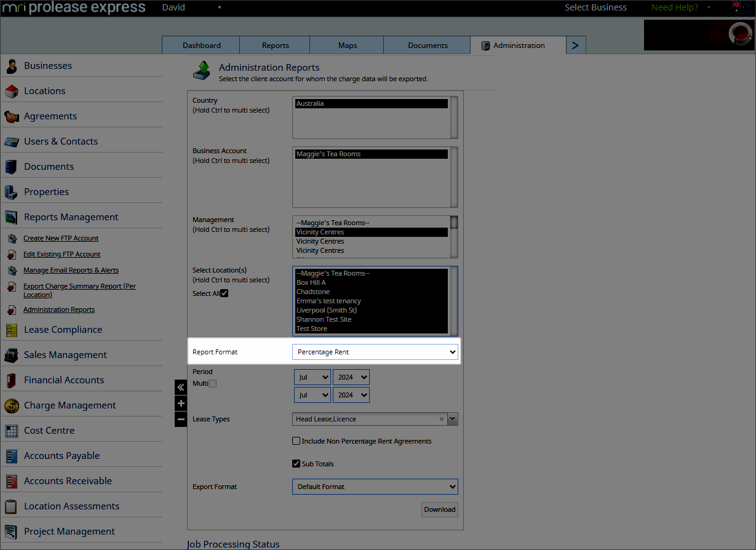
Task: Click the Cost Centre grid icon
Action: [11, 431]
